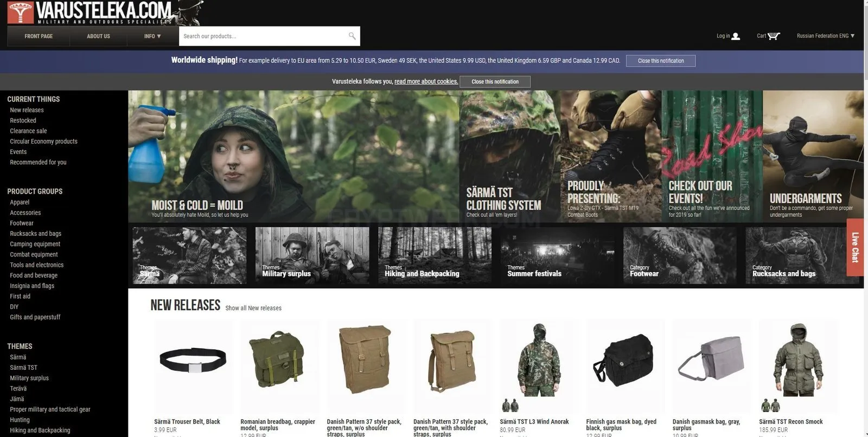Select Insignia and flags
This screenshot has width=868, height=437.
(32, 286)
